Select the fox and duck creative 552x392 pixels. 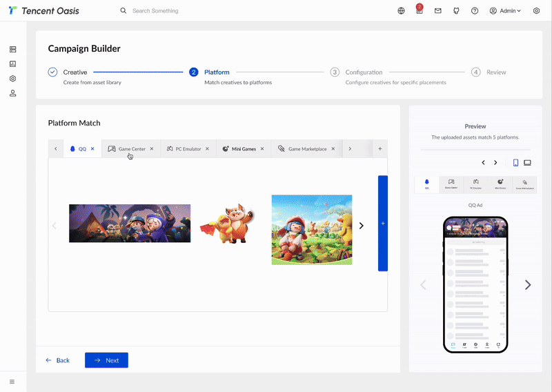click(228, 224)
